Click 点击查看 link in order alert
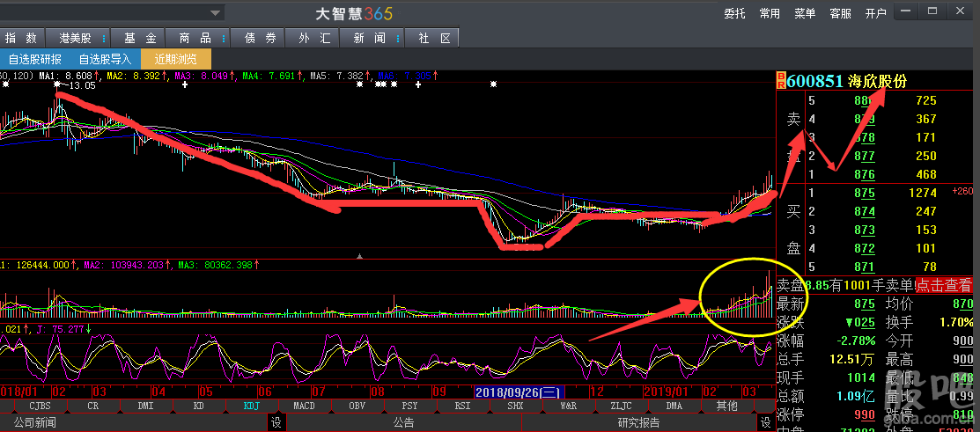Viewport: 980px width, 432px height. point(944,285)
